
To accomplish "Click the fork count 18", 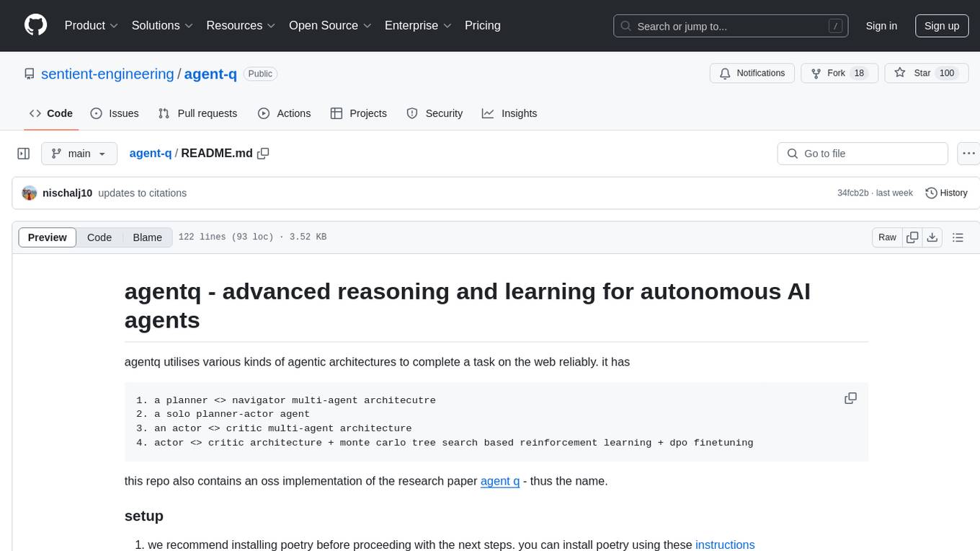I will click(x=858, y=73).
